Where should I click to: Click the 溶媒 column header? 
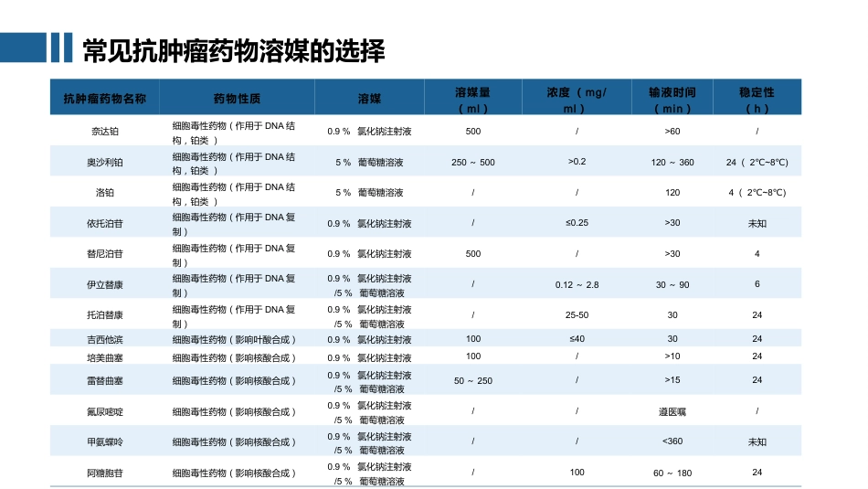click(x=369, y=98)
